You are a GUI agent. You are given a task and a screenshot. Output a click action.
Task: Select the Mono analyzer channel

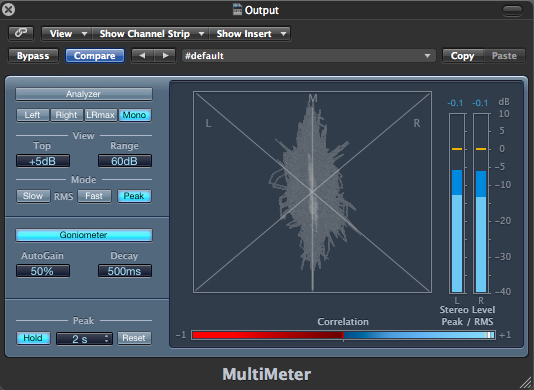[x=135, y=115]
